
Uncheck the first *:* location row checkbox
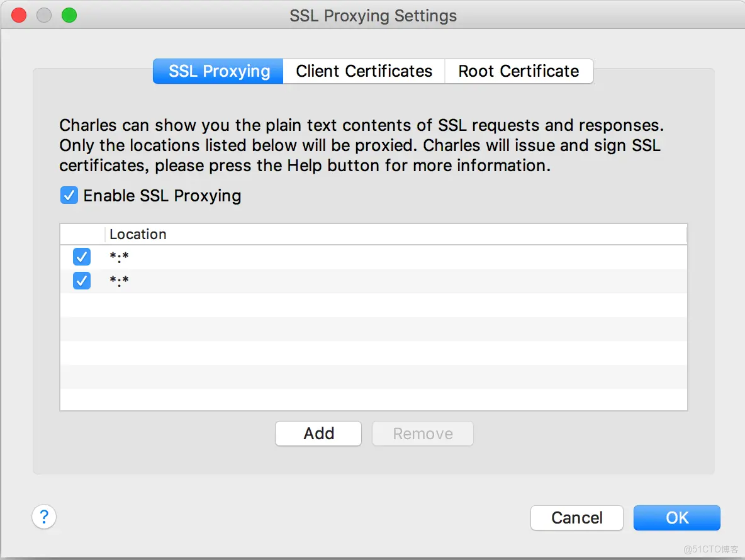point(82,257)
